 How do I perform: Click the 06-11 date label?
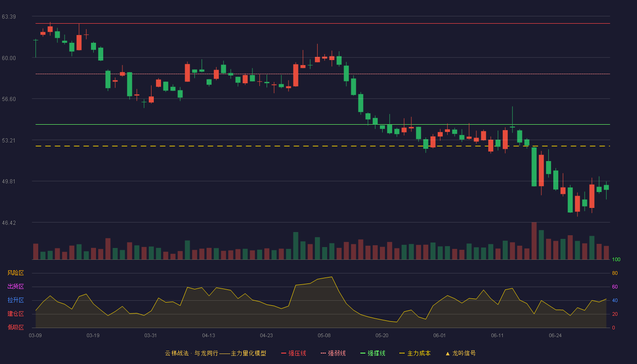[497, 335]
